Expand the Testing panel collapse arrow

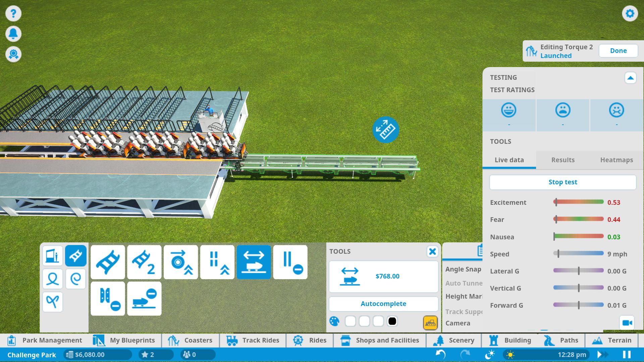tap(630, 78)
